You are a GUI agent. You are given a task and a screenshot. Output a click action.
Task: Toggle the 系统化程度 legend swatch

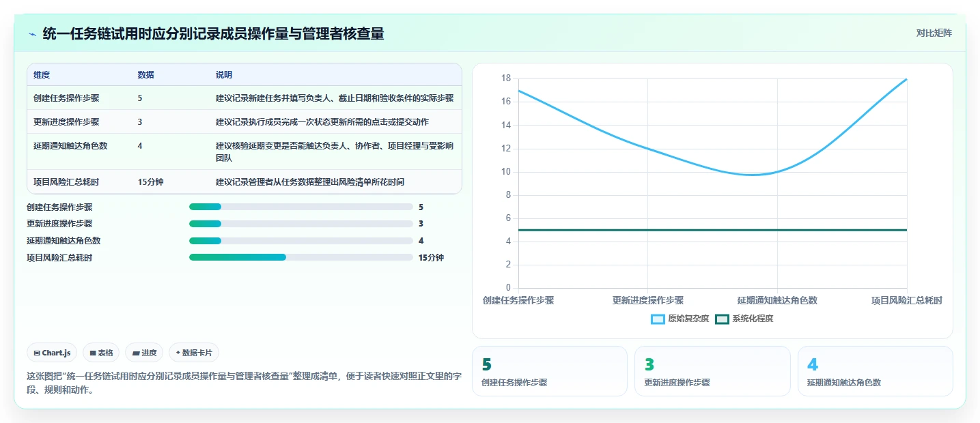[x=722, y=319]
